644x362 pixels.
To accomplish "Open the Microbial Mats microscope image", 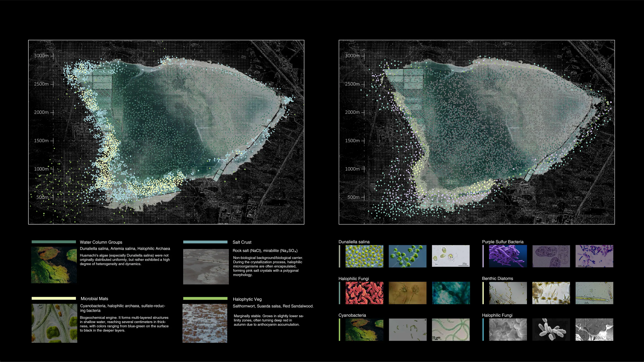I will pos(54,323).
